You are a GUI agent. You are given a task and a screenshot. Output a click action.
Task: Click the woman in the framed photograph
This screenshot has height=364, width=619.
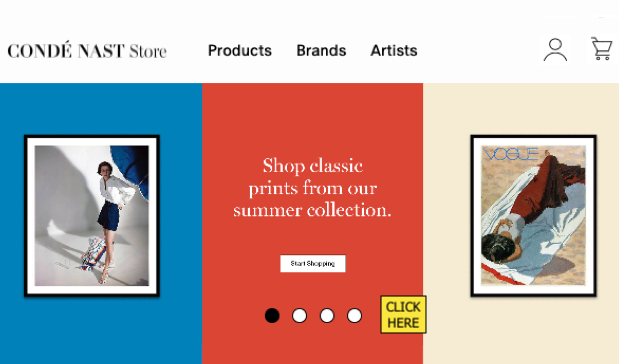(x=113, y=221)
